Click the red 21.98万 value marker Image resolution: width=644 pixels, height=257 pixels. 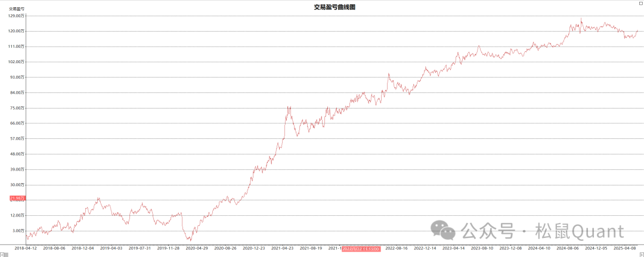pos(17,197)
